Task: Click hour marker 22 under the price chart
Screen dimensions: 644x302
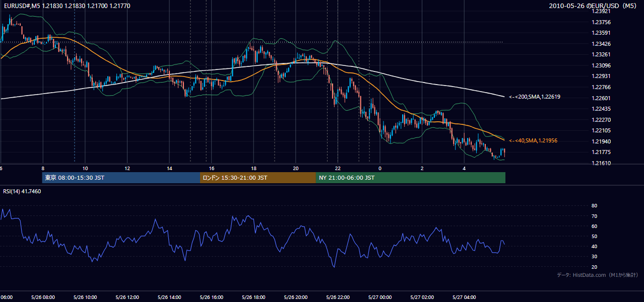Action: tap(338, 168)
